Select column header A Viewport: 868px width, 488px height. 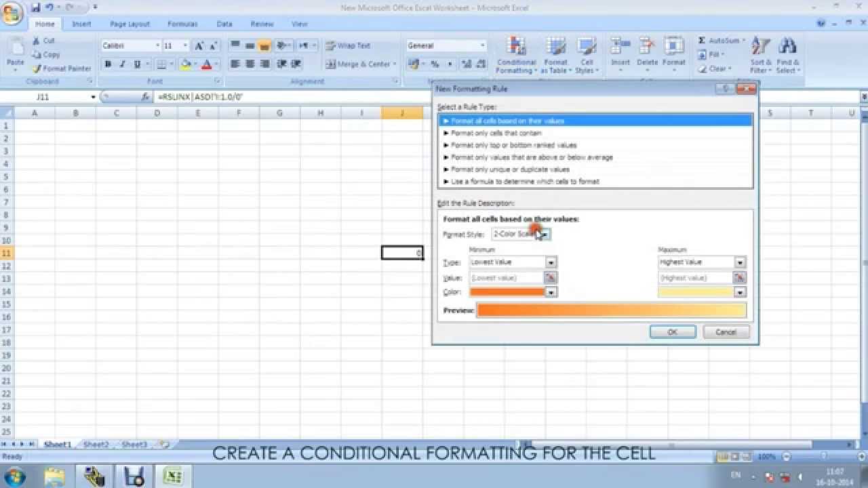pos(35,113)
